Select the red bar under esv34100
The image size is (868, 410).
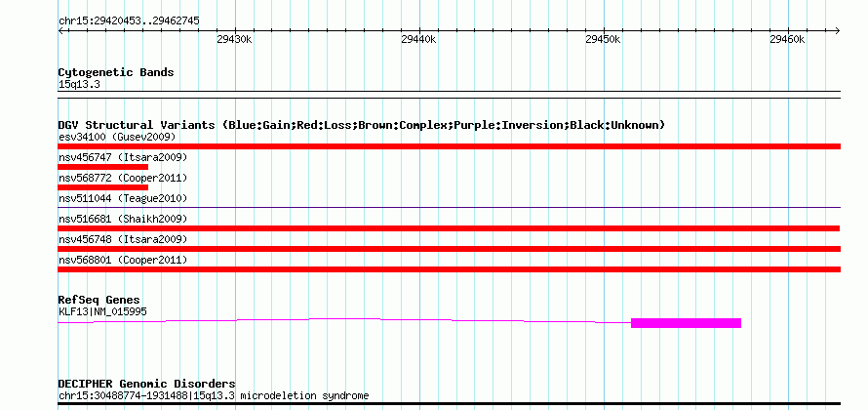point(449,146)
